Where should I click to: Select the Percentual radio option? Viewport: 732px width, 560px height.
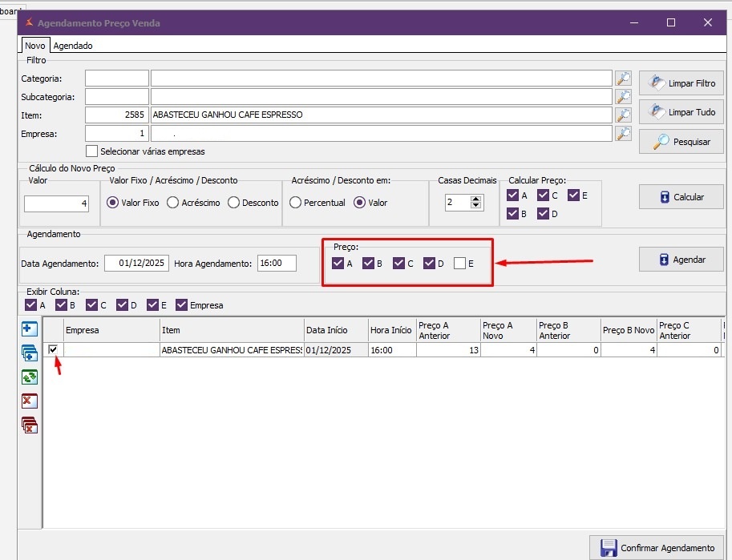click(295, 203)
